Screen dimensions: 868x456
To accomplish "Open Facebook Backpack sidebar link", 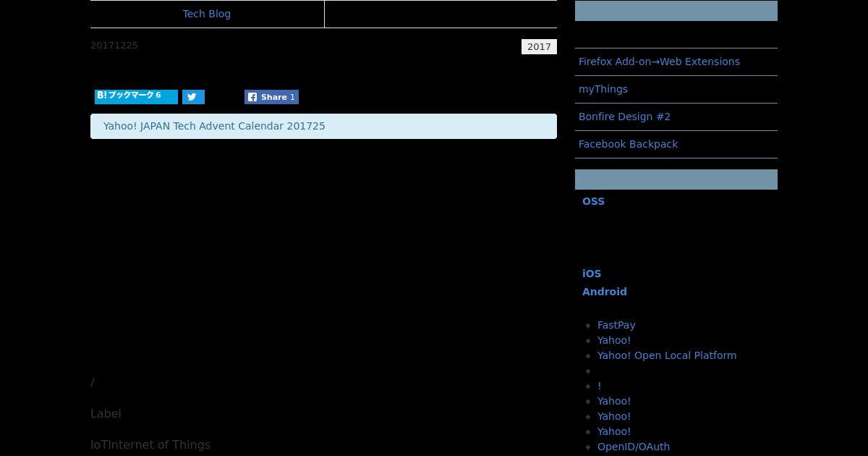I will pyautogui.click(x=628, y=144).
